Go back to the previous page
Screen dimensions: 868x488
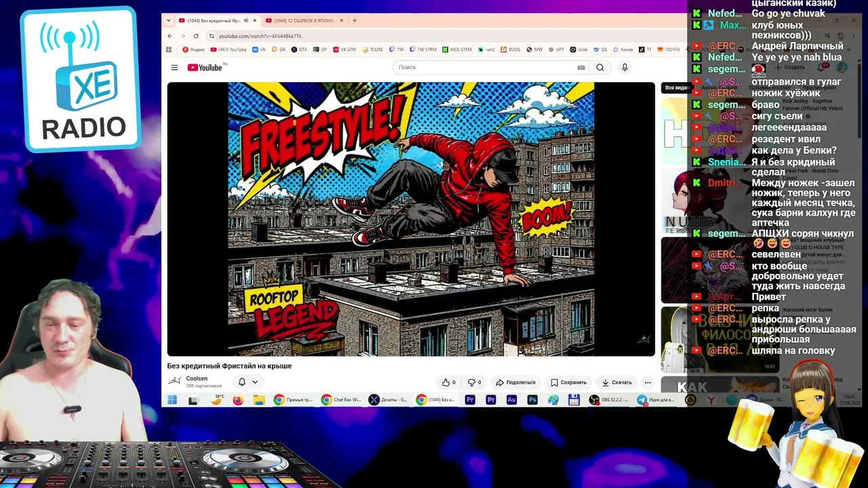[x=170, y=36]
